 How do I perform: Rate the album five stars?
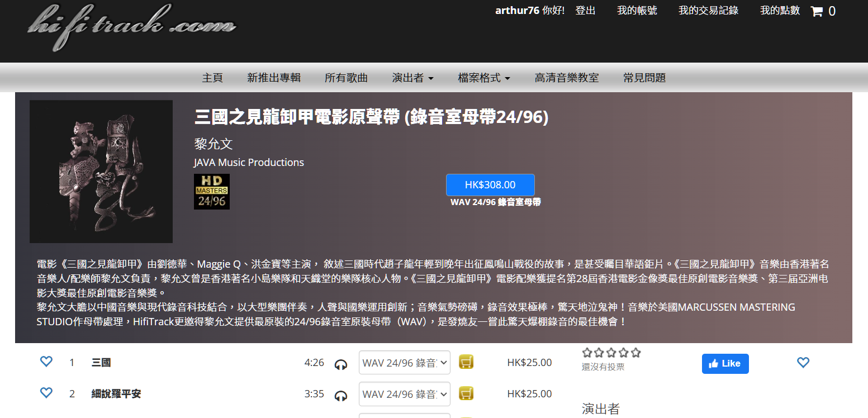(635, 353)
